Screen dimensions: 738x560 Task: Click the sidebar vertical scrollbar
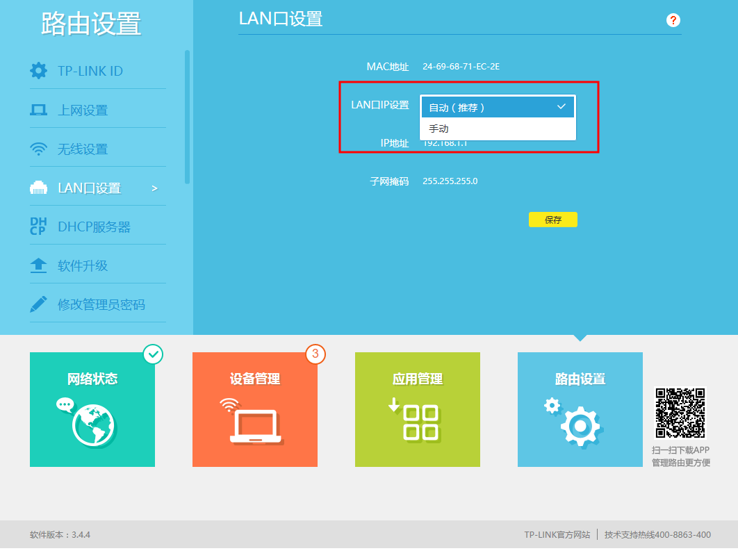tap(188, 117)
